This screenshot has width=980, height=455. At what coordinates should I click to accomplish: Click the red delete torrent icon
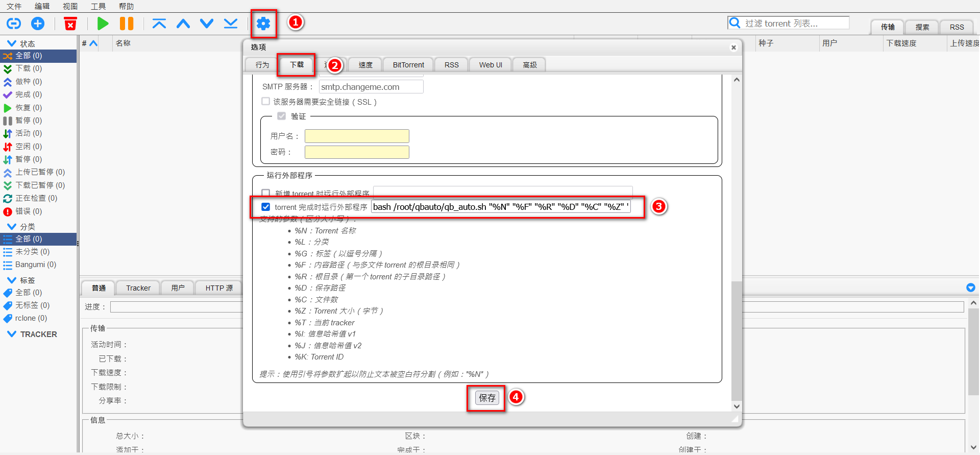[70, 23]
